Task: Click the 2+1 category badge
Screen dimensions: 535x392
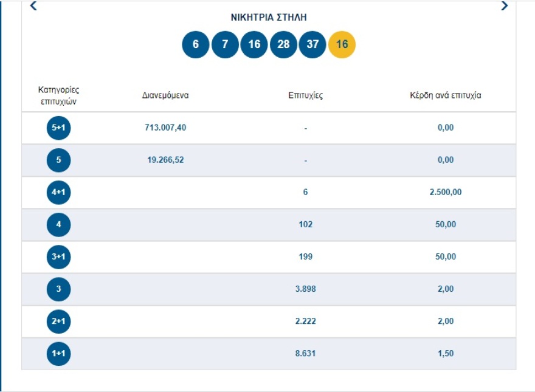Action: 59,322
